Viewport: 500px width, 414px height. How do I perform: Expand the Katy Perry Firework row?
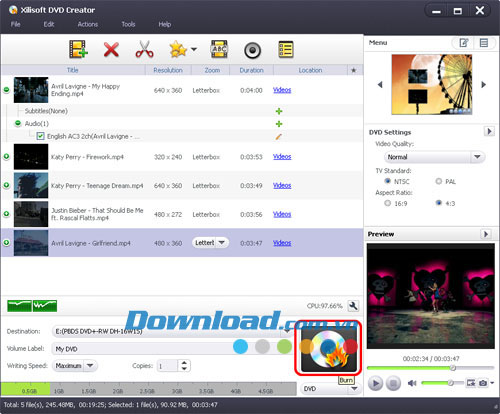tap(6, 156)
